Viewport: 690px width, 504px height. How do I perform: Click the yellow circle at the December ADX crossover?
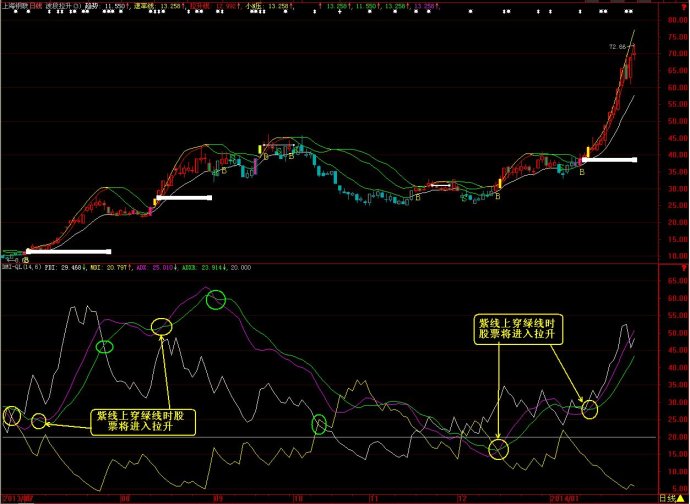499,447
